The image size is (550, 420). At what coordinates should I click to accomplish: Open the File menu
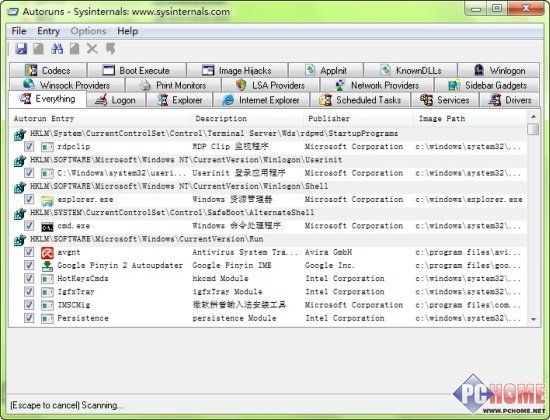pyautogui.click(x=19, y=31)
